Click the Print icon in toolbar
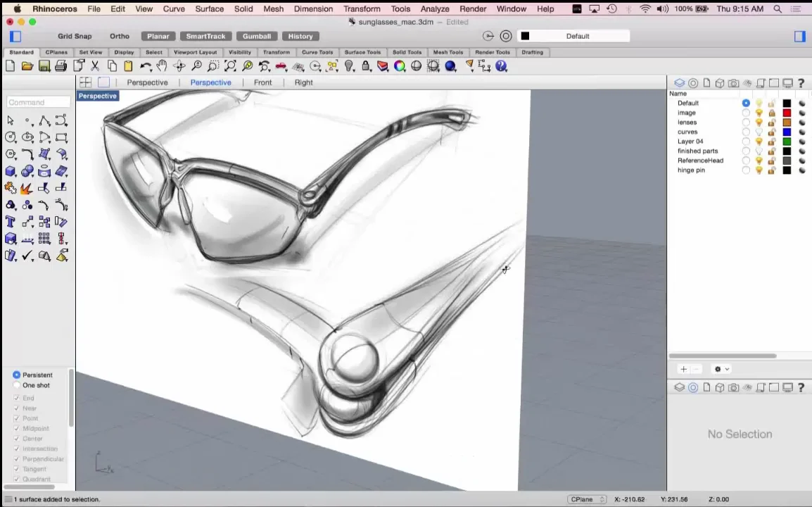This screenshot has height=507, width=812. click(x=61, y=66)
